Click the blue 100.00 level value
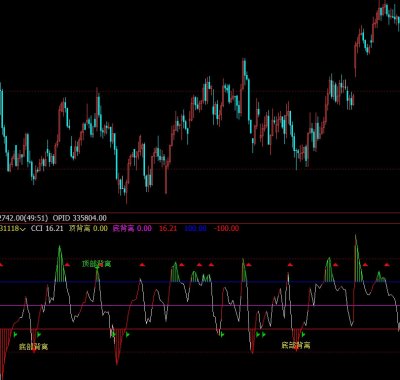Viewport: 400px width, 380px height. [x=195, y=228]
